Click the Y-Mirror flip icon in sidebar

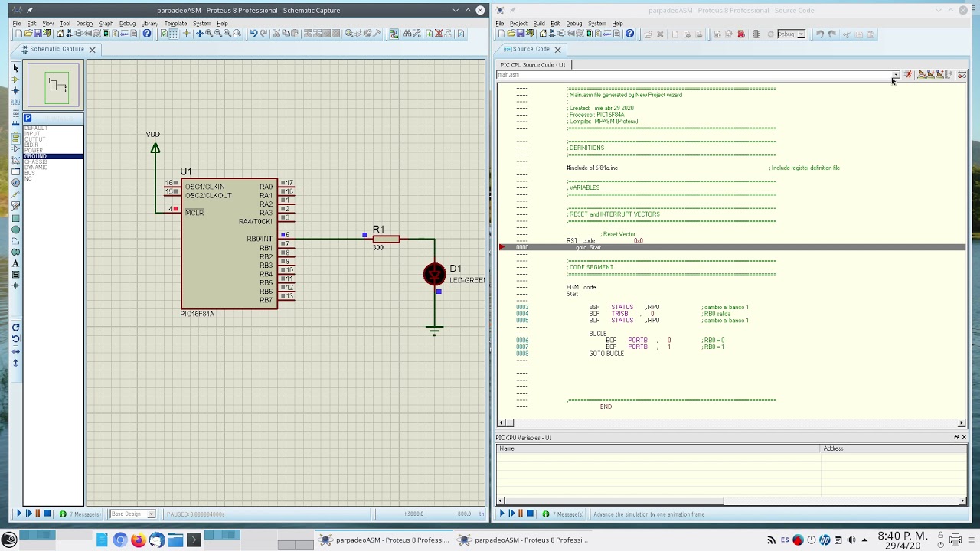(x=15, y=363)
